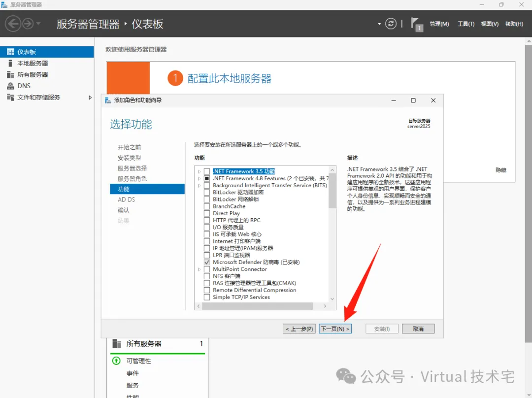This screenshot has width=532, height=398.
Task: Open the 工具(T) menu
Action: tap(466, 24)
